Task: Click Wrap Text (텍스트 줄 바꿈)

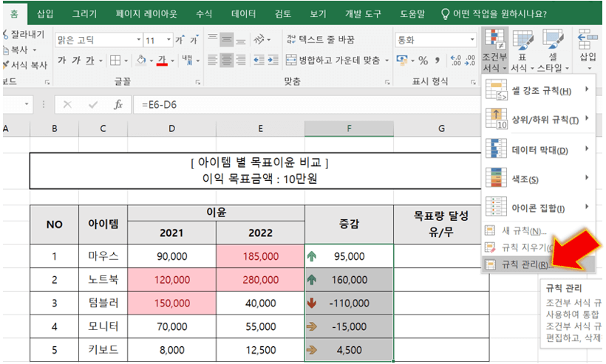Action: [321, 39]
